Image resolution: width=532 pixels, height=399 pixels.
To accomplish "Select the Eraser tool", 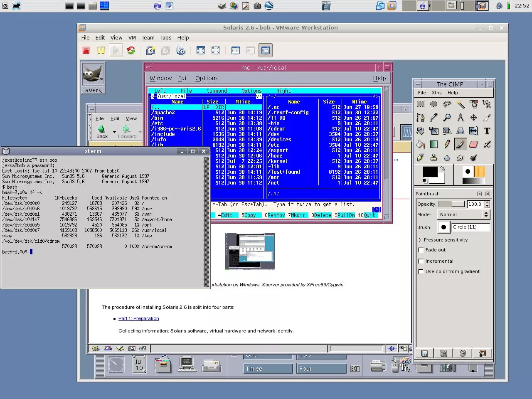I will (473, 144).
